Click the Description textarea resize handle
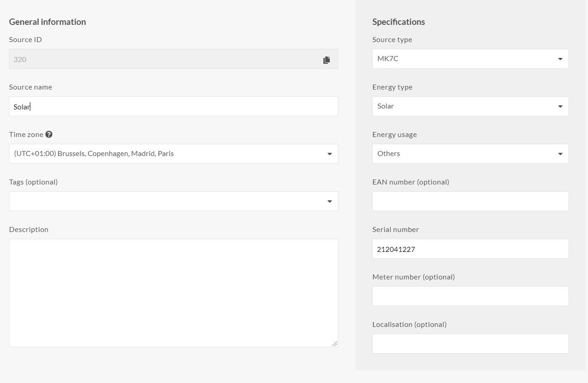588x383 pixels. pyautogui.click(x=336, y=344)
